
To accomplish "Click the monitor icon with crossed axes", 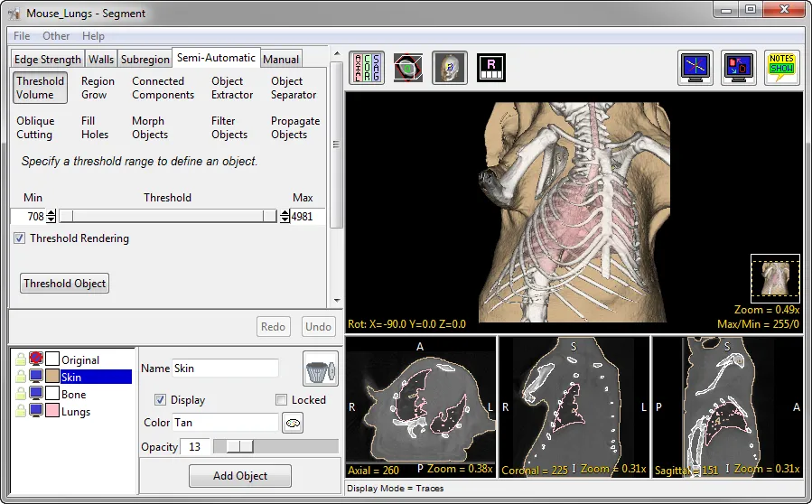I will 695,68.
